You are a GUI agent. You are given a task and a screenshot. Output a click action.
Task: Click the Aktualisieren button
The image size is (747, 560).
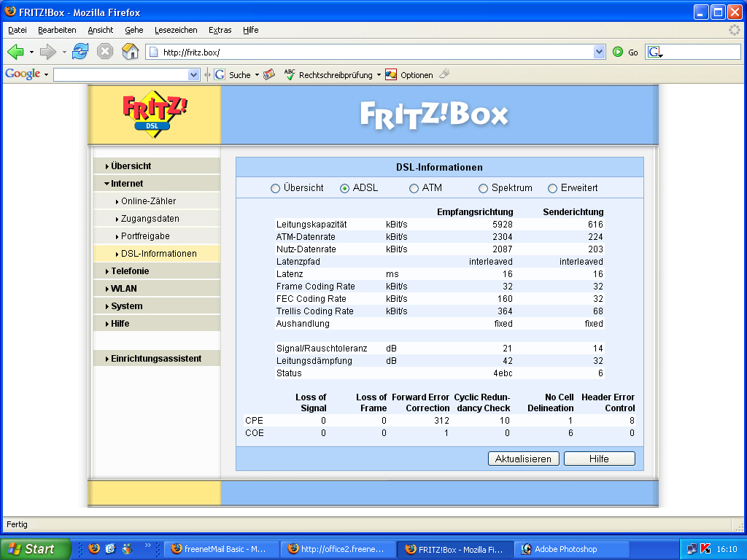click(x=524, y=459)
